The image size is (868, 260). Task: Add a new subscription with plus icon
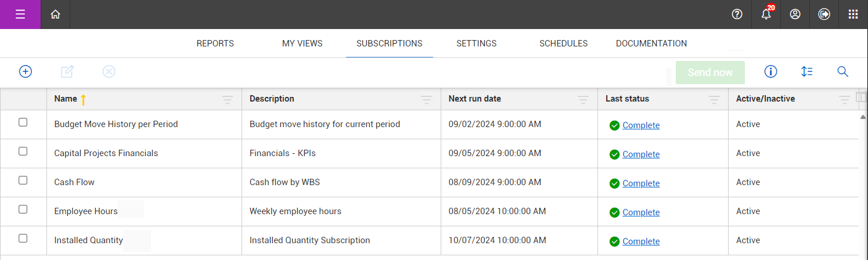pos(26,71)
